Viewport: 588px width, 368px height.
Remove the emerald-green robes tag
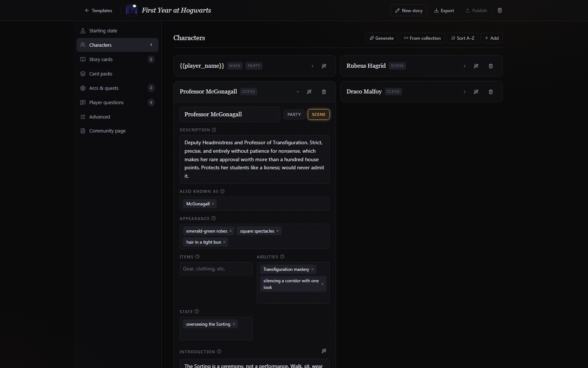coord(230,231)
